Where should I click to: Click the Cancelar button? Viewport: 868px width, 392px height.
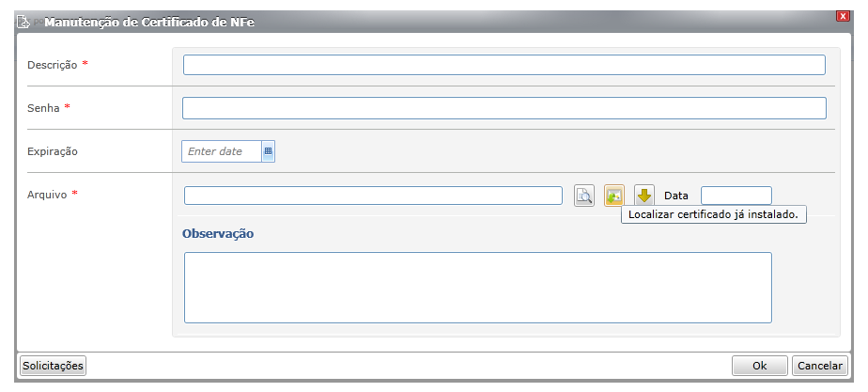point(820,366)
